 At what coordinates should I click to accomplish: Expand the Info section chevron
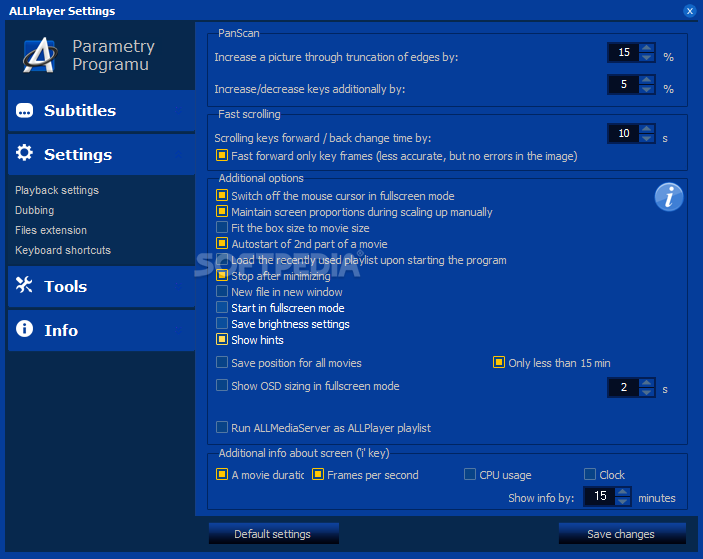[x=178, y=330]
